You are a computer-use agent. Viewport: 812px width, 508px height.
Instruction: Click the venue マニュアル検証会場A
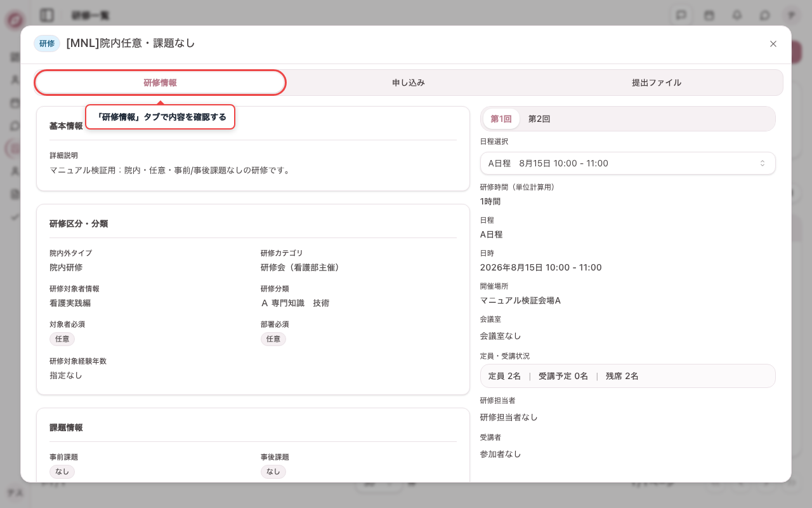pyautogui.click(x=521, y=300)
